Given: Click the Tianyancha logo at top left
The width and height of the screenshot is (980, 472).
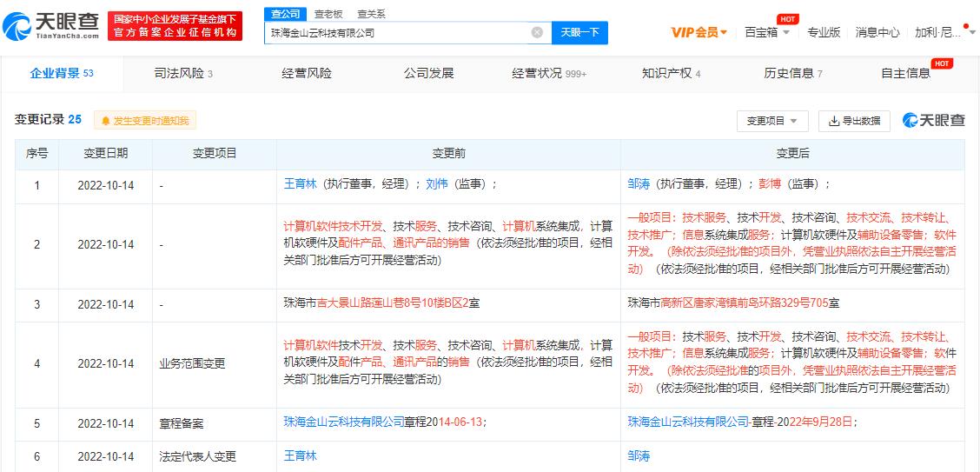Looking at the screenshot, I should [x=50, y=26].
